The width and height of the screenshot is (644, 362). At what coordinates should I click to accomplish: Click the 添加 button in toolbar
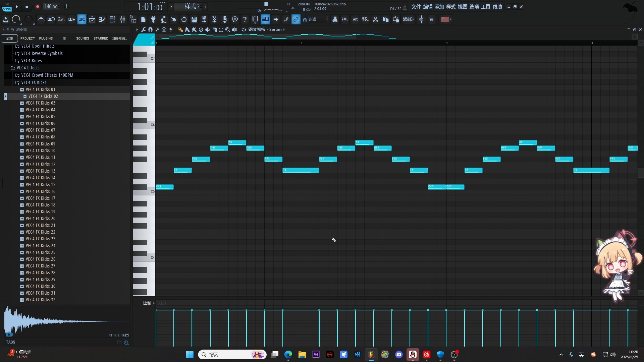pyautogui.click(x=408, y=19)
